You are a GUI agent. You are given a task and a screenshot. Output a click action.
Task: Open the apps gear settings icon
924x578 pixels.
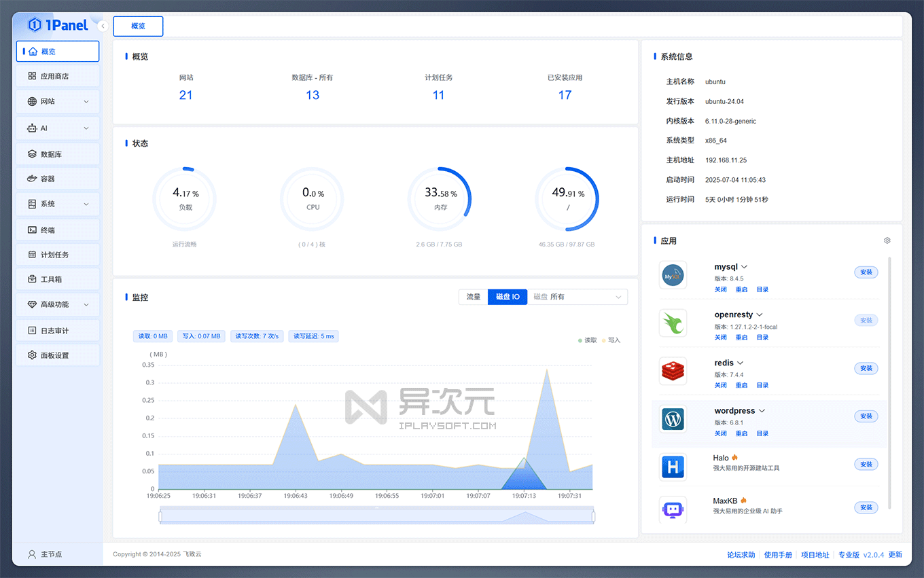[x=887, y=240]
